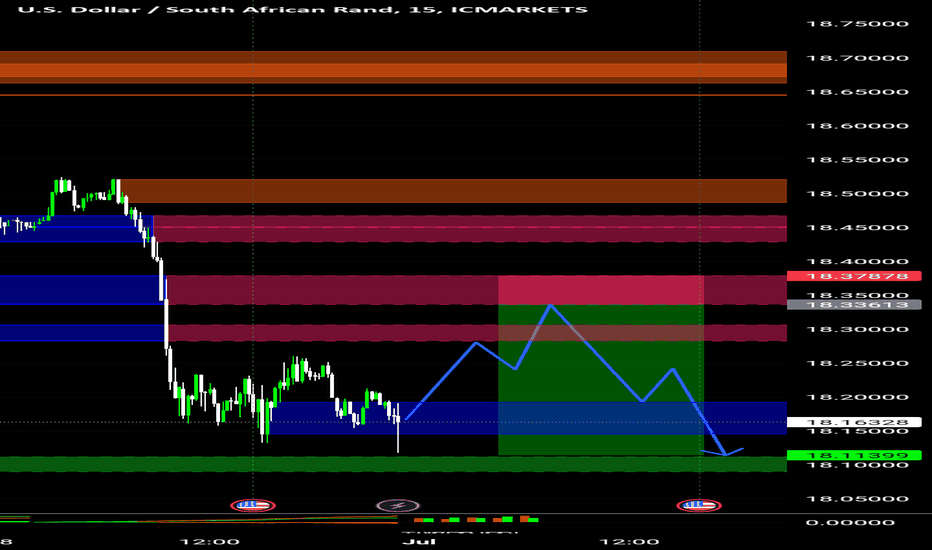Click the 18.20000 price scale label
The width and height of the screenshot is (932, 550).
857,397
